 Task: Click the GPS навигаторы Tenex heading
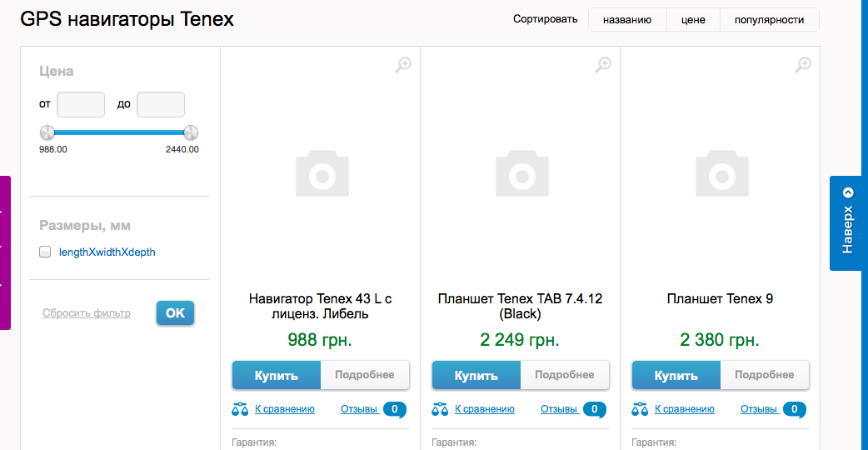[127, 19]
